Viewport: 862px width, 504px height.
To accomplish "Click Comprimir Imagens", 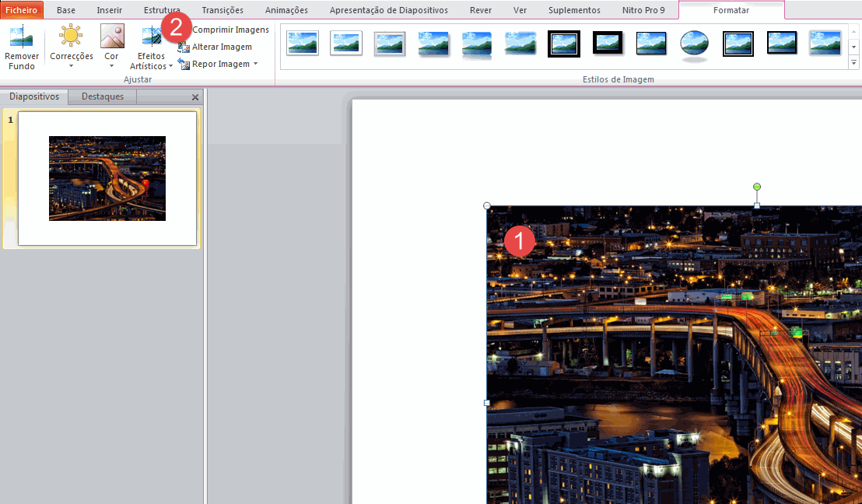I will pos(230,30).
